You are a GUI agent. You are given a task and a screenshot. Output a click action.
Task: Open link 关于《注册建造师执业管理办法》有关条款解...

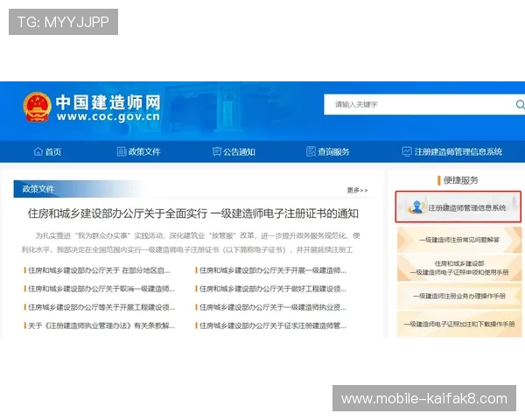(100, 325)
